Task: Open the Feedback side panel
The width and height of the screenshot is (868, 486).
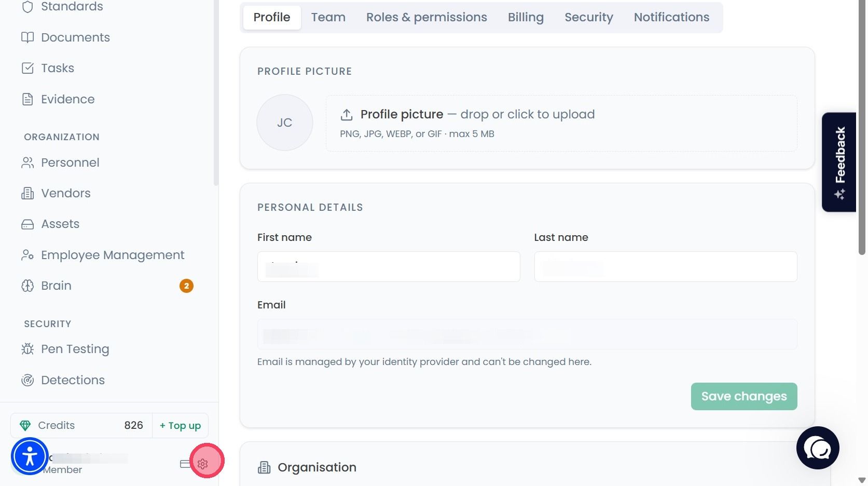Action: coord(839,162)
